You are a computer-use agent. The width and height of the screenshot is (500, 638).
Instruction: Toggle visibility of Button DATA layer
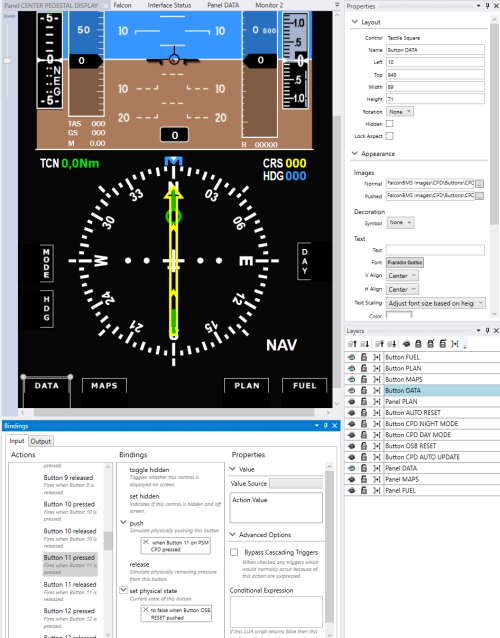tap(352, 391)
